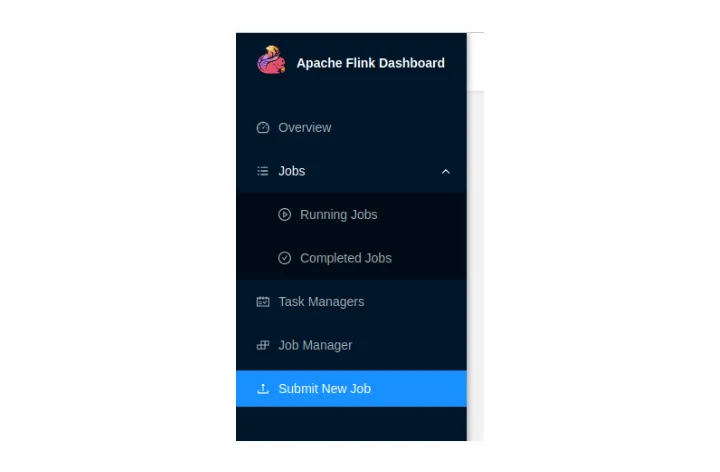Click the Task Managers schedule icon
Screen dimensions: 720x472
[263, 302]
